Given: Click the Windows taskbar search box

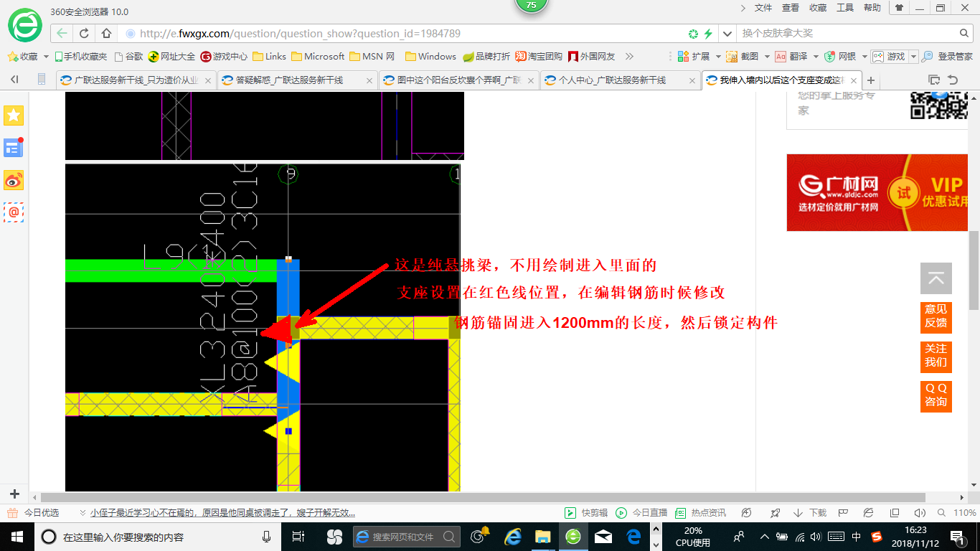Looking at the screenshot, I should point(158,537).
